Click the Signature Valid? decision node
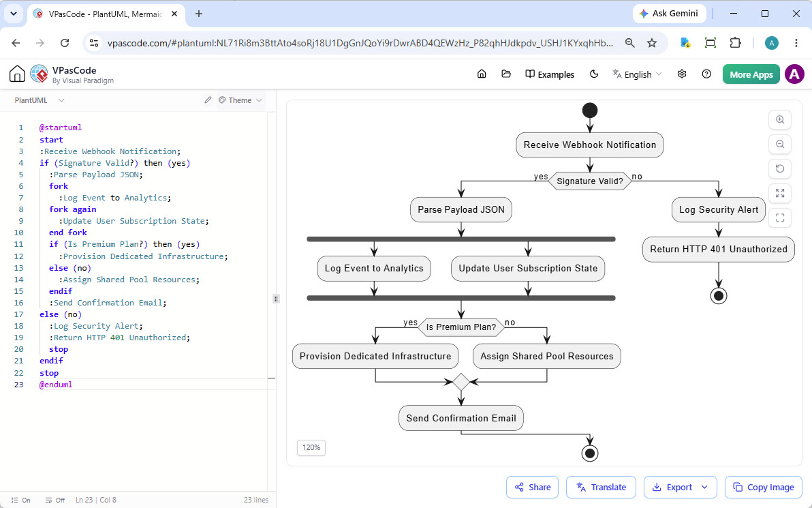Image resolution: width=812 pixels, height=508 pixels. tap(590, 181)
